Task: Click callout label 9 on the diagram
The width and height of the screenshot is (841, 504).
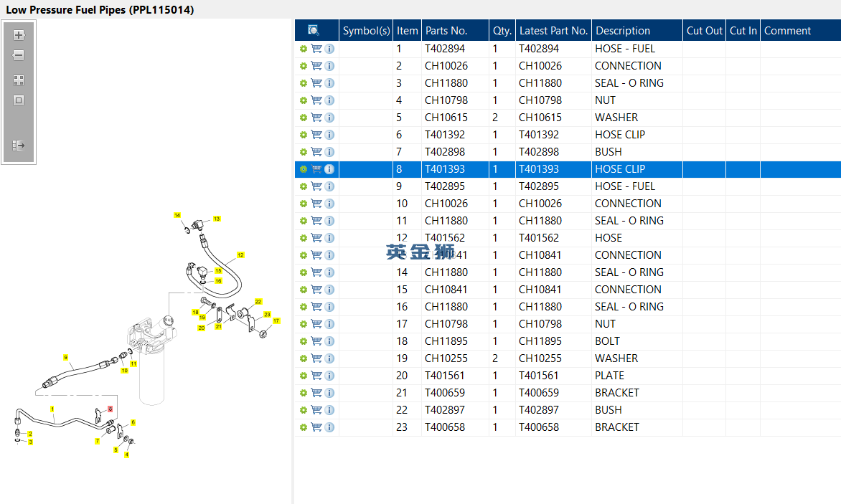Action: pos(65,357)
